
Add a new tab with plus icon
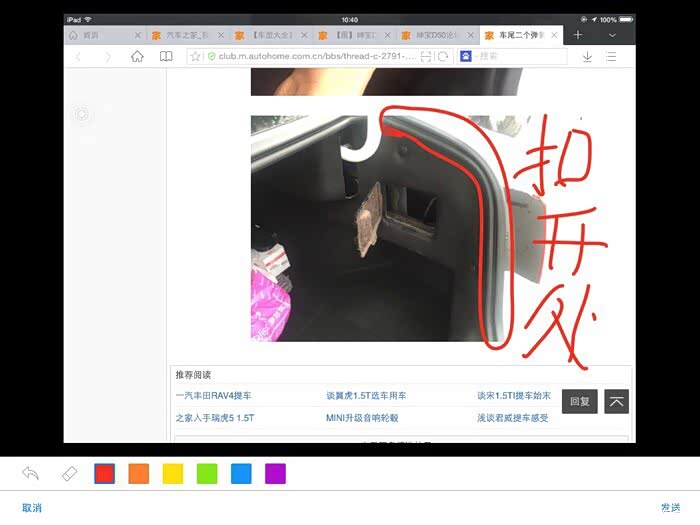(578, 35)
